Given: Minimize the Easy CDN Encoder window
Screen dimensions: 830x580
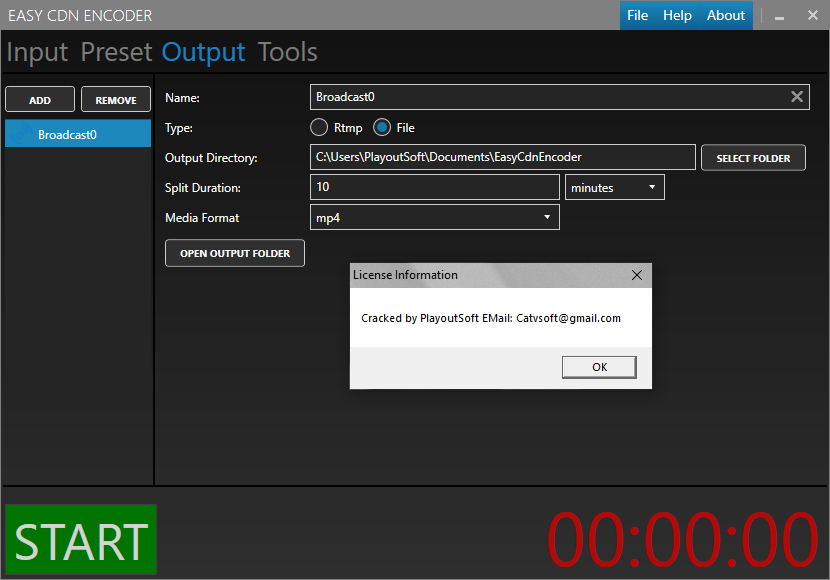Looking at the screenshot, I should tap(779, 16).
